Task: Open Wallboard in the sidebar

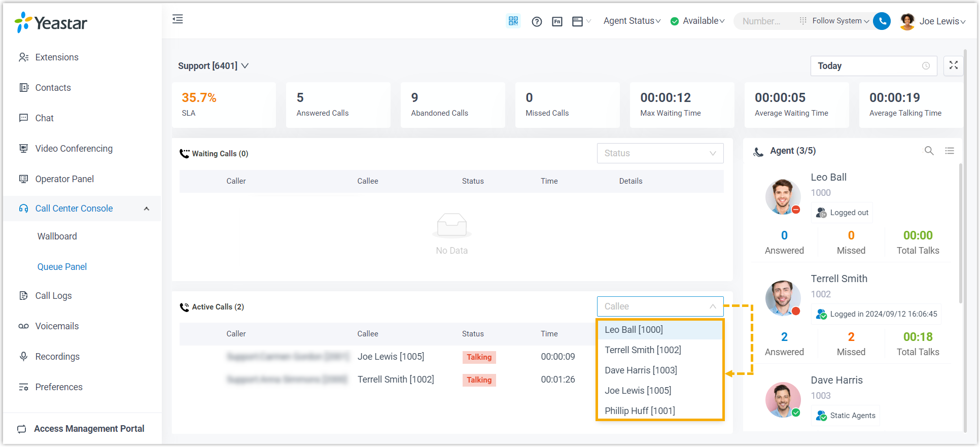Action: pyautogui.click(x=57, y=236)
